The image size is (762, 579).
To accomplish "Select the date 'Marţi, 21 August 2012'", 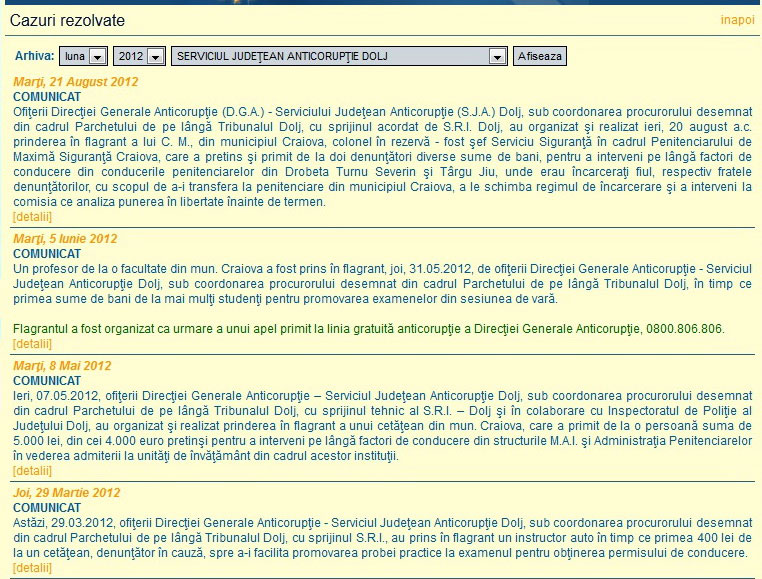I will (76, 82).
